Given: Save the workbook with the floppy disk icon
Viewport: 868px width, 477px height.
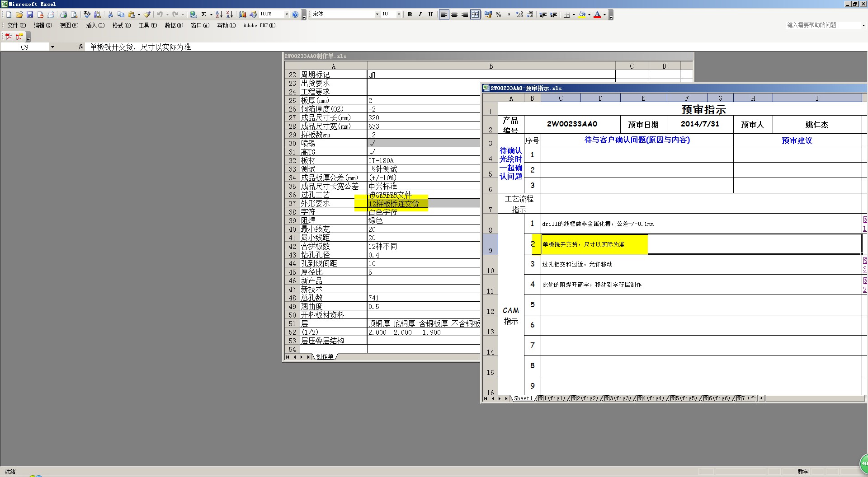Looking at the screenshot, I should tap(30, 14).
